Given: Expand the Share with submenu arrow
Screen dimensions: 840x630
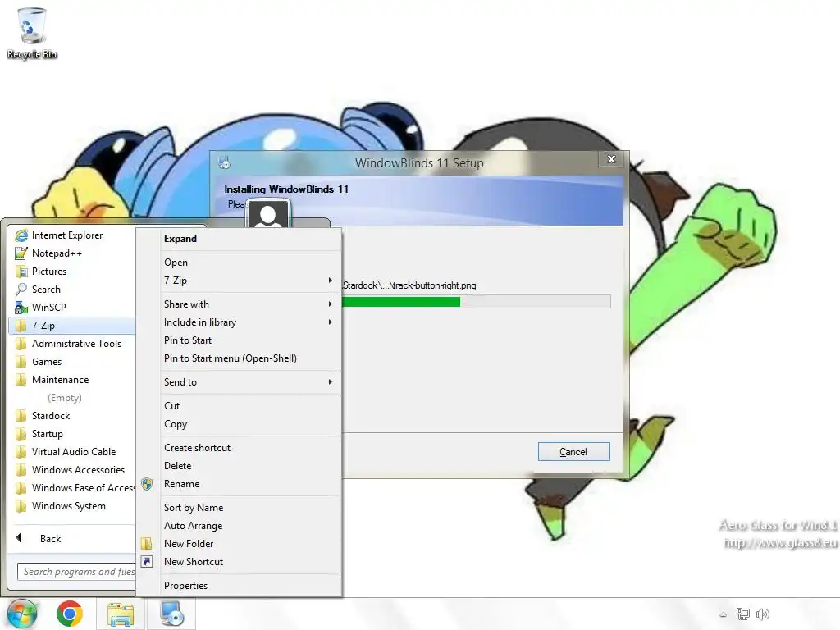Looking at the screenshot, I should coord(330,304).
